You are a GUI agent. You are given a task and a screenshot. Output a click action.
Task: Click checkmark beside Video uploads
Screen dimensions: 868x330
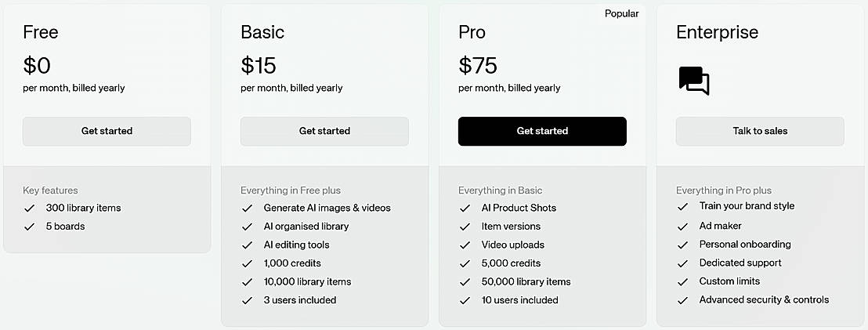465,245
